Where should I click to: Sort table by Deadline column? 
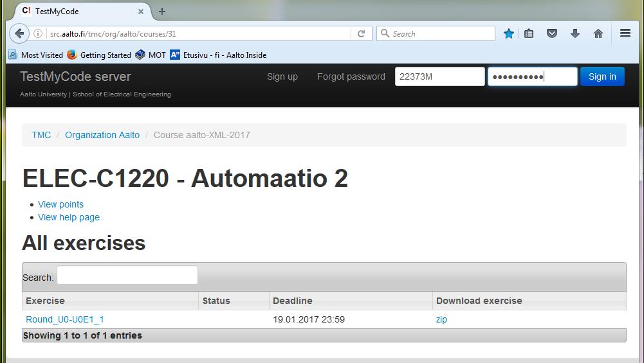[x=351, y=301]
